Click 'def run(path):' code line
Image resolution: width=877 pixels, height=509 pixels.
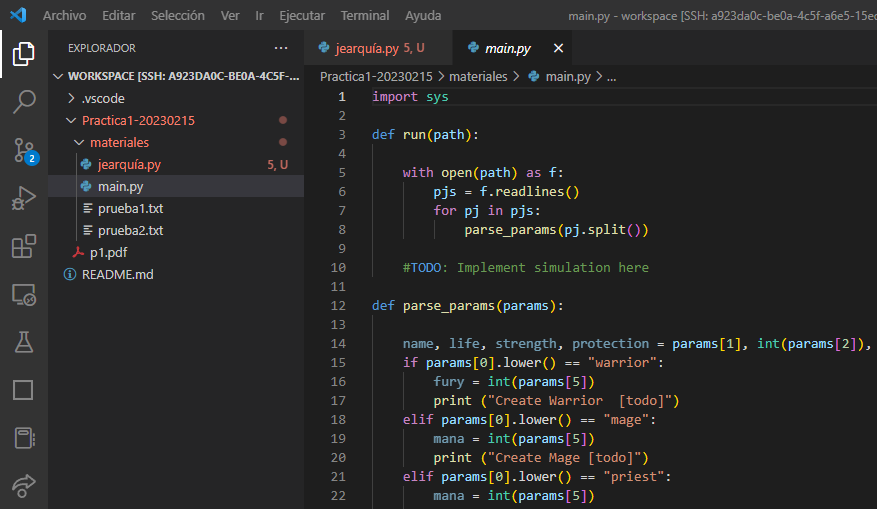(x=425, y=135)
